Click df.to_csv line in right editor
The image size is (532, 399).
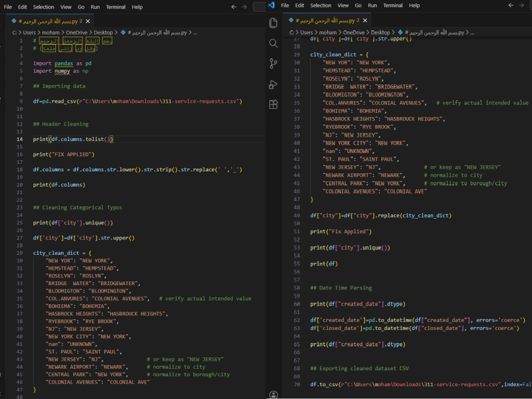click(x=421, y=385)
